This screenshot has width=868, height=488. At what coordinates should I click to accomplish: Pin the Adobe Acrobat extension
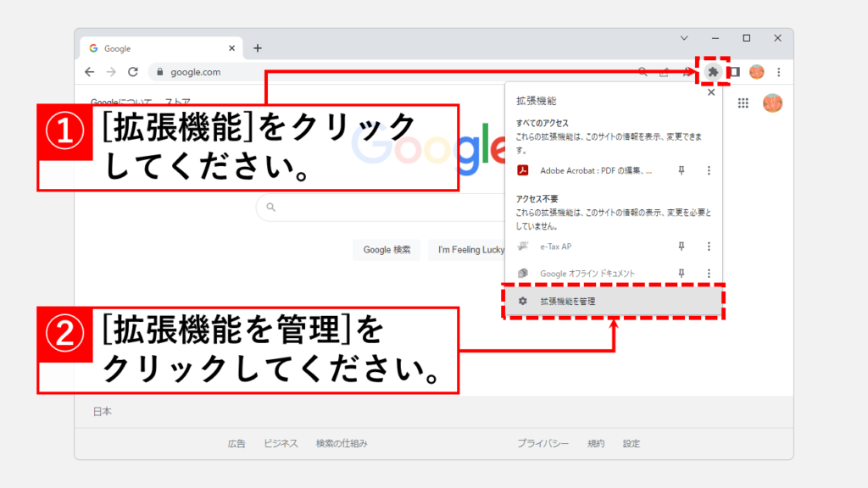681,170
